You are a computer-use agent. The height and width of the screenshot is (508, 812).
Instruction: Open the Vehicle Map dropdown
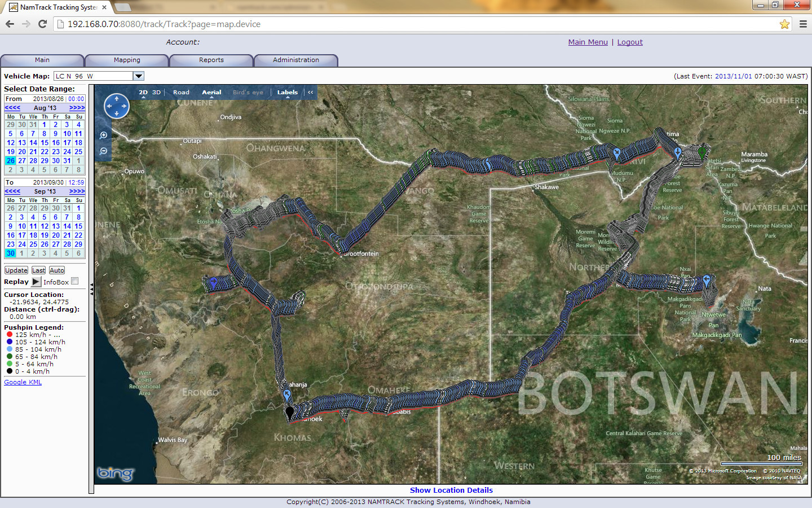[139, 76]
